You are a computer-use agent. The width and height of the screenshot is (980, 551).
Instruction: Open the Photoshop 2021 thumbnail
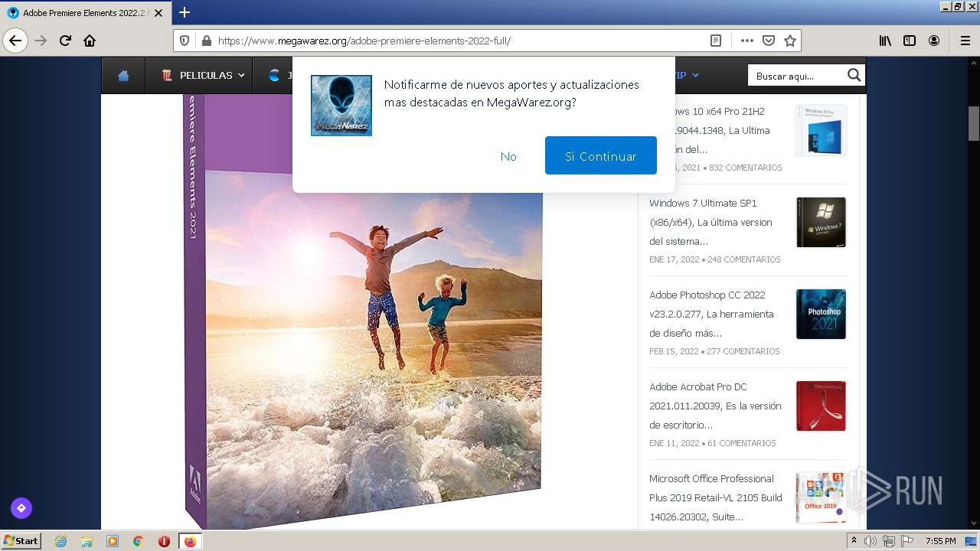click(x=821, y=314)
